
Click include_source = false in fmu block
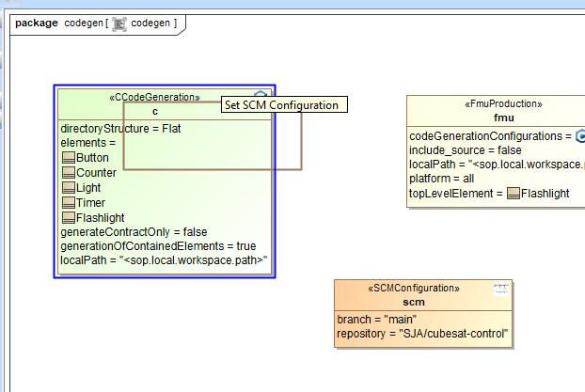tap(466, 150)
